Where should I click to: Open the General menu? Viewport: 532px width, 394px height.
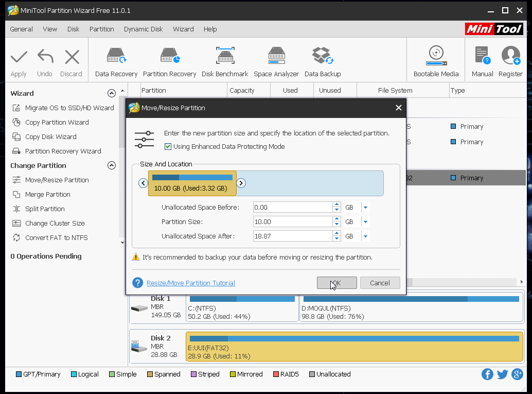click(22, 29)
